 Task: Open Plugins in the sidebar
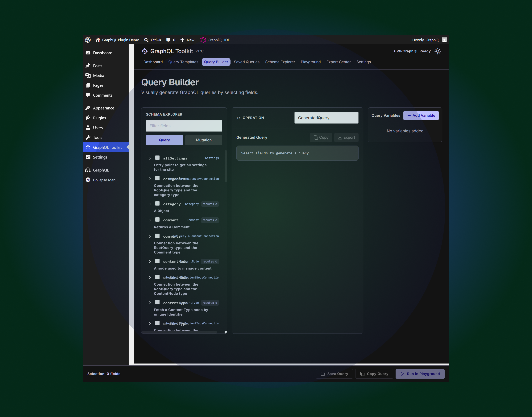(x=106, y=118)
